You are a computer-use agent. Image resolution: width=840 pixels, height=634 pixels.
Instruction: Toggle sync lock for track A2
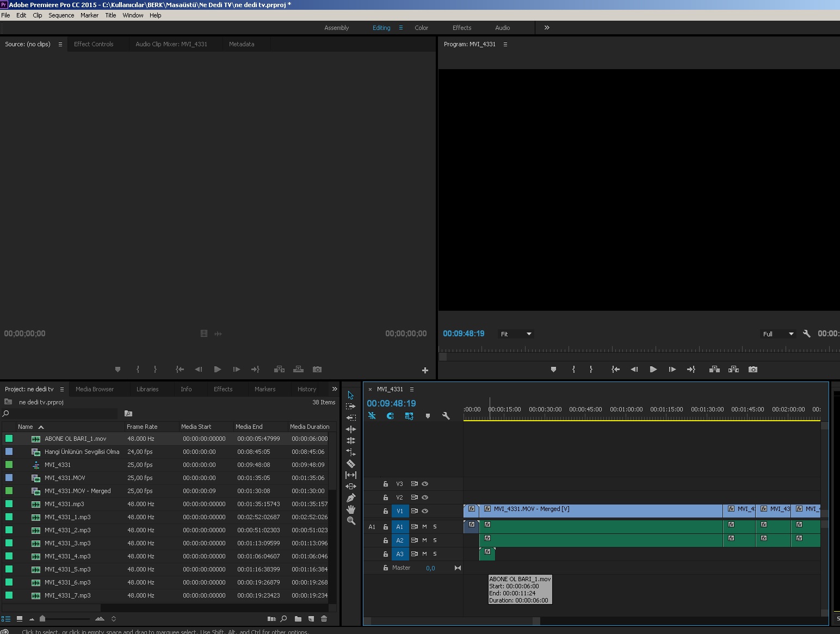tap(415, 540)
